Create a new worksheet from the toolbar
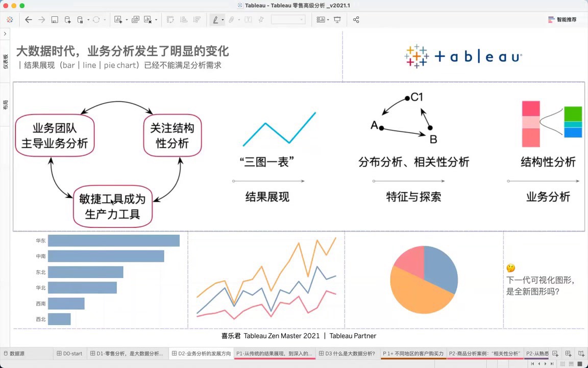The width and height of the screenshot is (588, 368). tap(117, 19)
